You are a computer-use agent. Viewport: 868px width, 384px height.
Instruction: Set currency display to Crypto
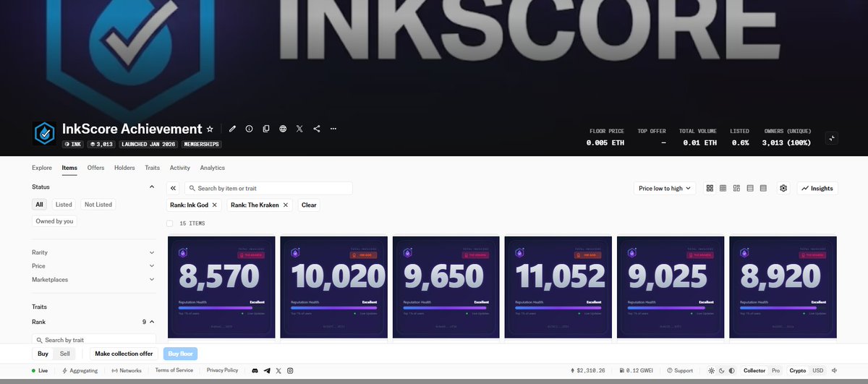pyautogui.click(x=798, y=370)
